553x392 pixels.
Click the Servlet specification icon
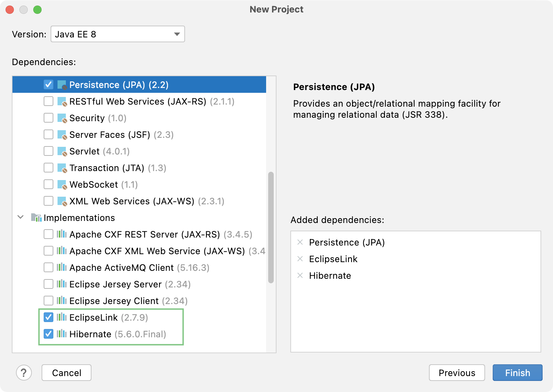(62, 151)
